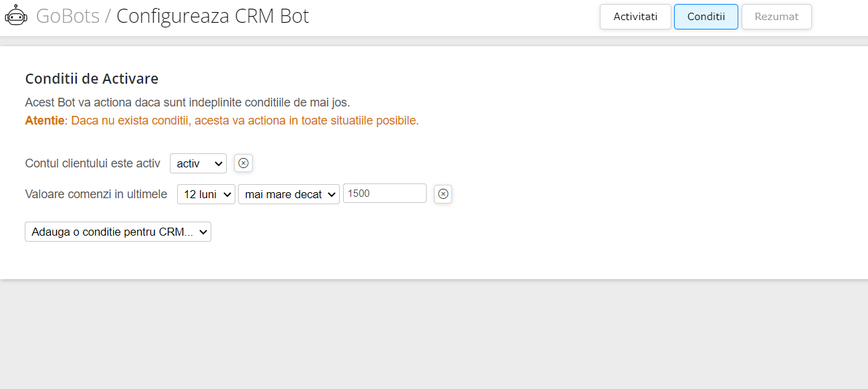
Task: Click the orange 'Atentie' warning text
Action: [222, 121]
